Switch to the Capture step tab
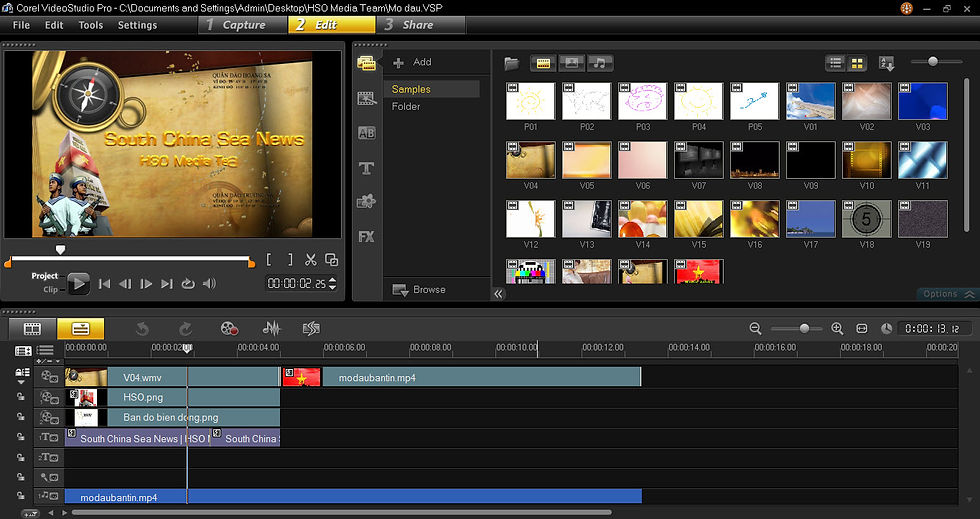 pos(243,25)
